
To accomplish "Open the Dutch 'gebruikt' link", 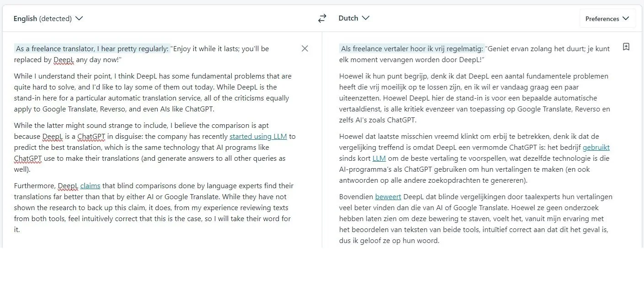I will coord(596,147).
